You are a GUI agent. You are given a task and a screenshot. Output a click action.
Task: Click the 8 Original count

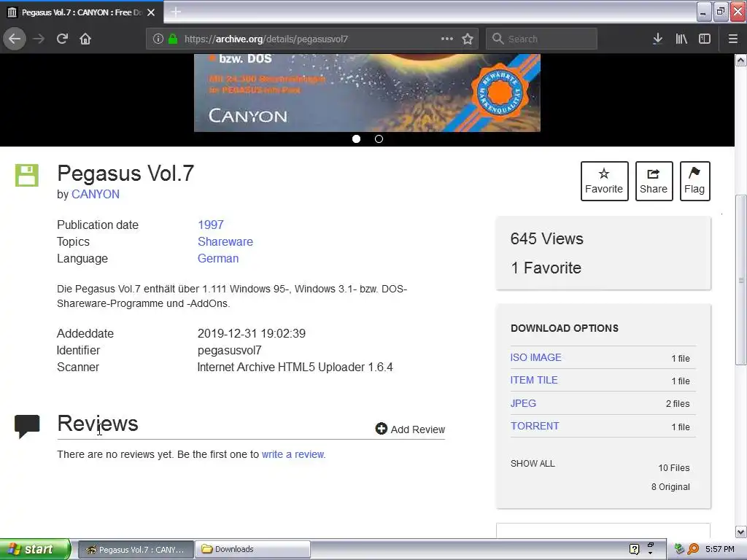point(670,486)
